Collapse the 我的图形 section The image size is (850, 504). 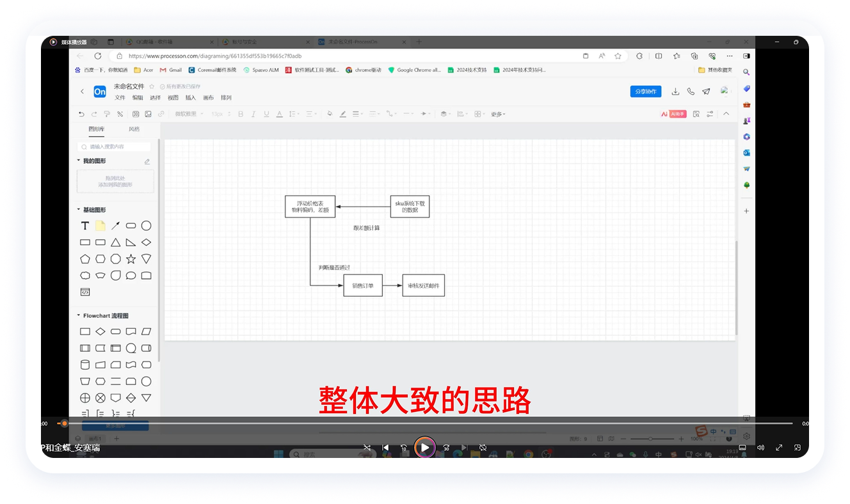(x=79, y=161)
